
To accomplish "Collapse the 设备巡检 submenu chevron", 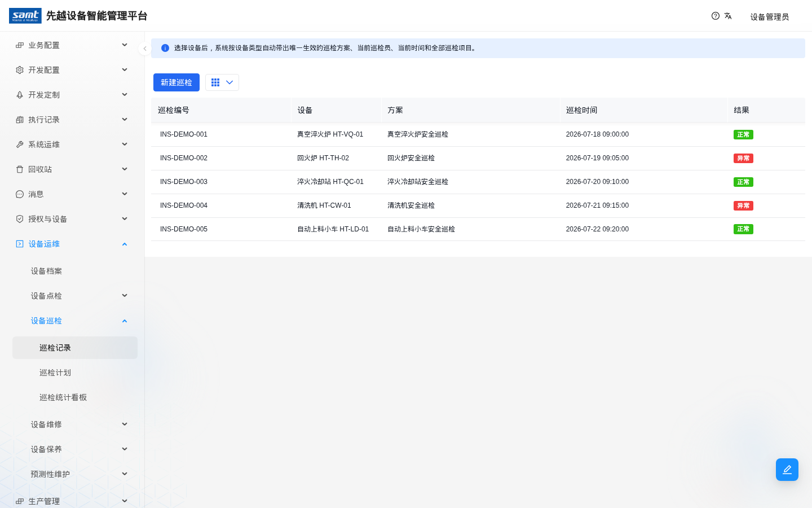I will 125,321.
